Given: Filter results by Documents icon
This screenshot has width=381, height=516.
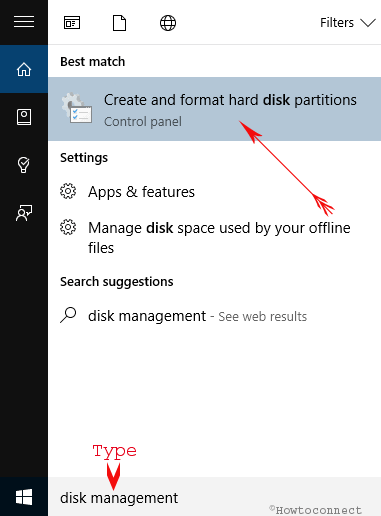Looking at the screenshot, I should [119, 23].
